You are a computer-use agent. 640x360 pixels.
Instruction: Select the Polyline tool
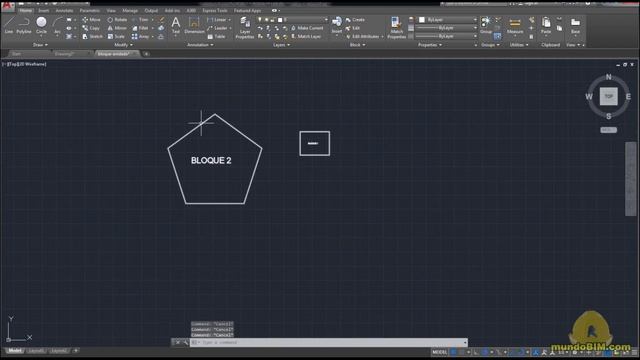(24, 24)
